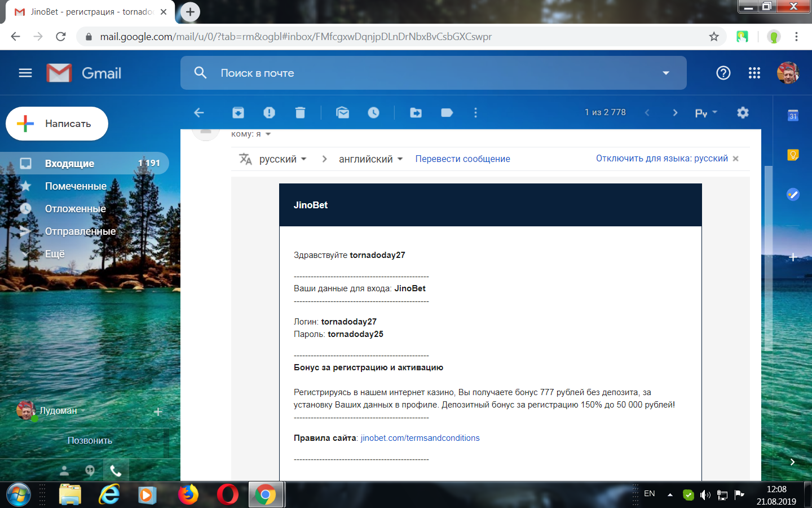Click 'Отключить для языка: русский'
The height and width of the screenshot is (508, 812).
pyautogui.click(x=662, y=159)
